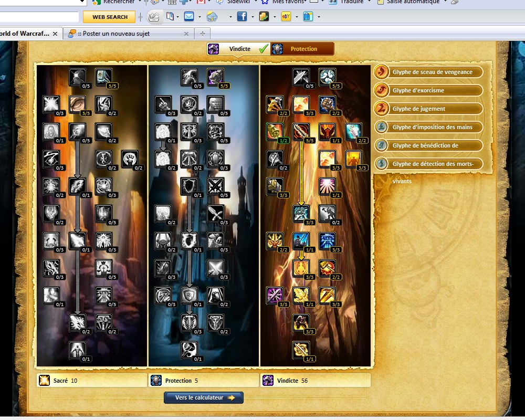Click the Protection tree dragon-head talent at 5/5
This screenshot has width=525, height=420.
coord(216,77)
